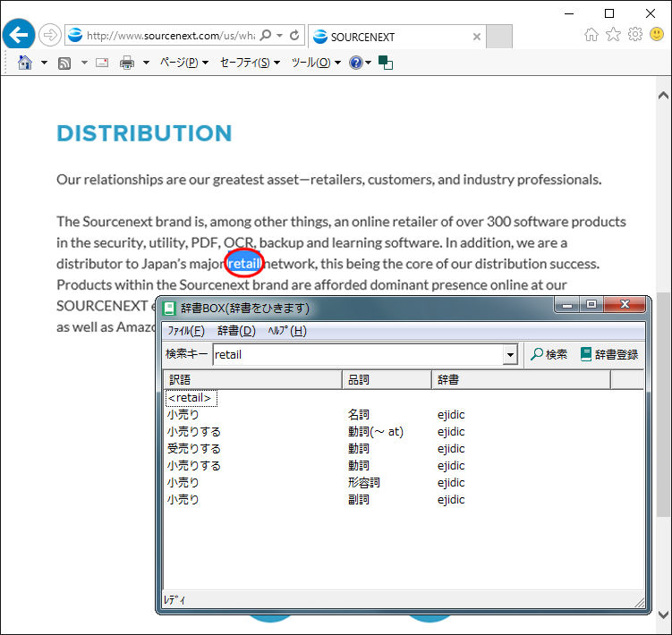
Task: Open a new blank tab
Action: 499,37
